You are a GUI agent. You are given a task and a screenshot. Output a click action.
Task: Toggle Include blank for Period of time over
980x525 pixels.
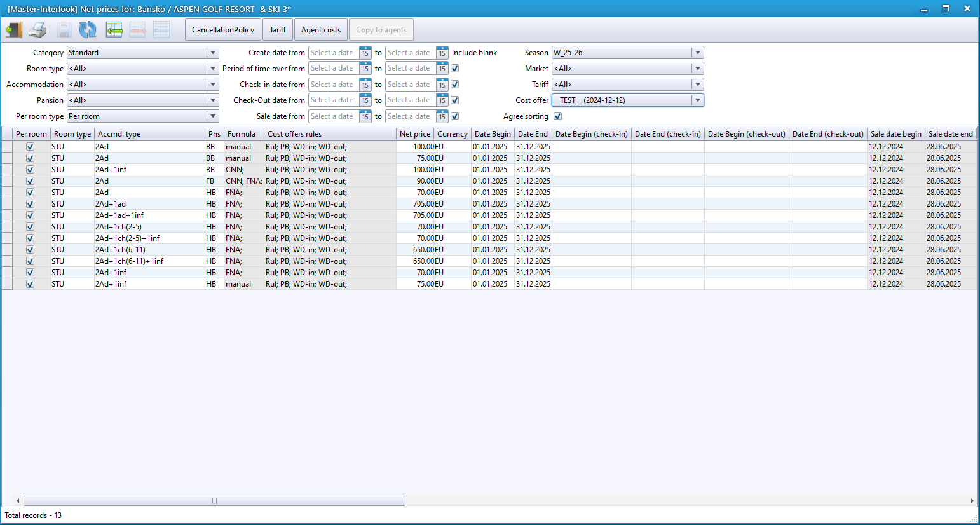455,69
